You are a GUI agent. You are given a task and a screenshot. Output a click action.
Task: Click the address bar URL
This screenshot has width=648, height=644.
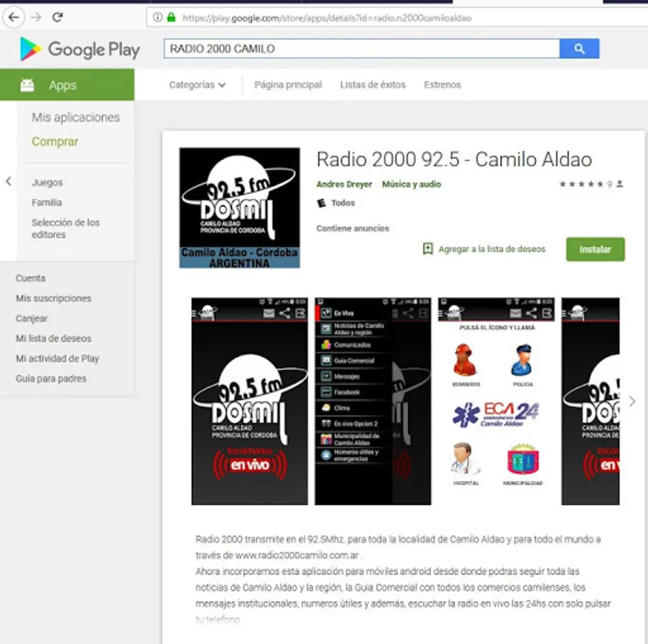tap(327, 18)
